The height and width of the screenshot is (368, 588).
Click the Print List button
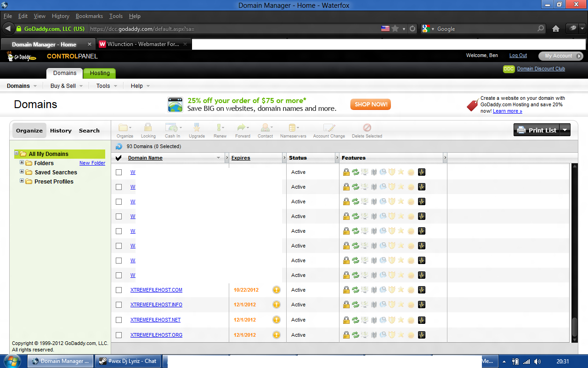point(537,130)
